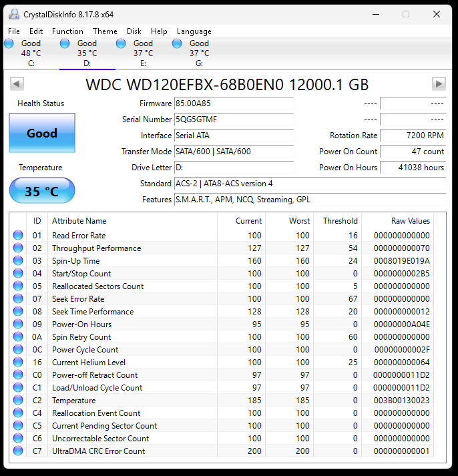The height and width of the screenshot is (476, 458).
Task: Open the Edit menu
Action: (x=36, y=31)
